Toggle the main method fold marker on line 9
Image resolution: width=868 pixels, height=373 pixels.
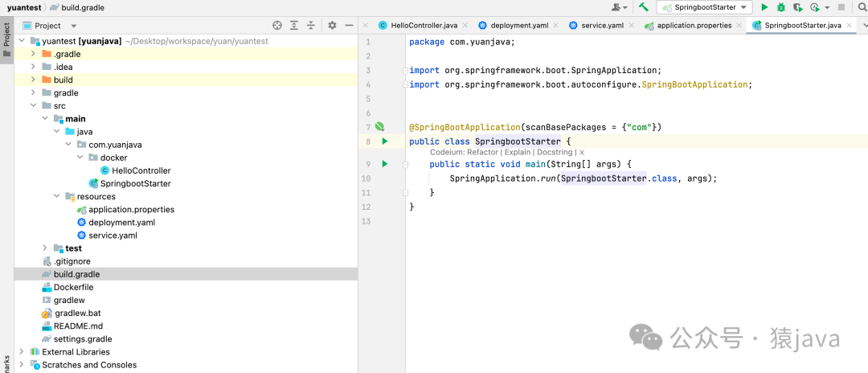[406, 164]
